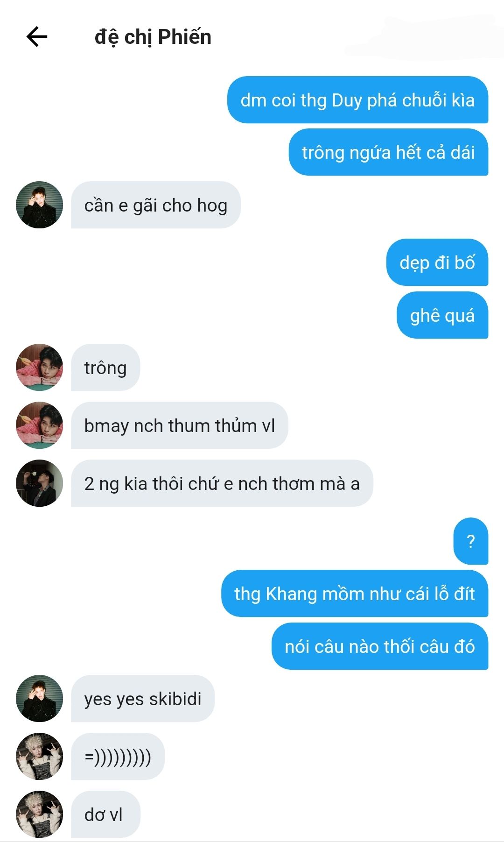The width and height of the screenshot is (504, 843).
Task: Select the 'trông ngứa hết cả dái' bubble
Action: 388,152
